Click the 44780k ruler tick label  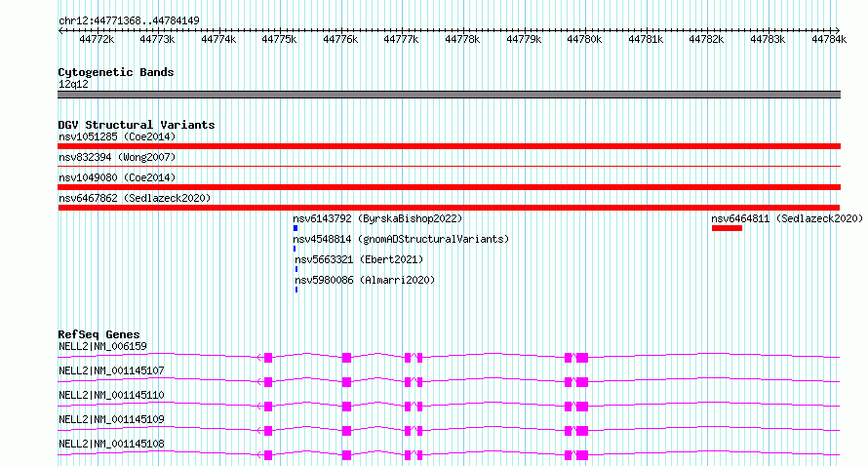(x=584, y=39)
